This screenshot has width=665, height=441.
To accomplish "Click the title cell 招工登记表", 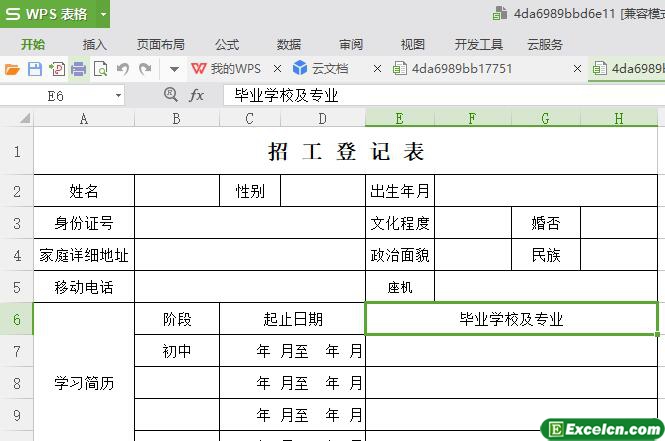I will coord(346,151).
